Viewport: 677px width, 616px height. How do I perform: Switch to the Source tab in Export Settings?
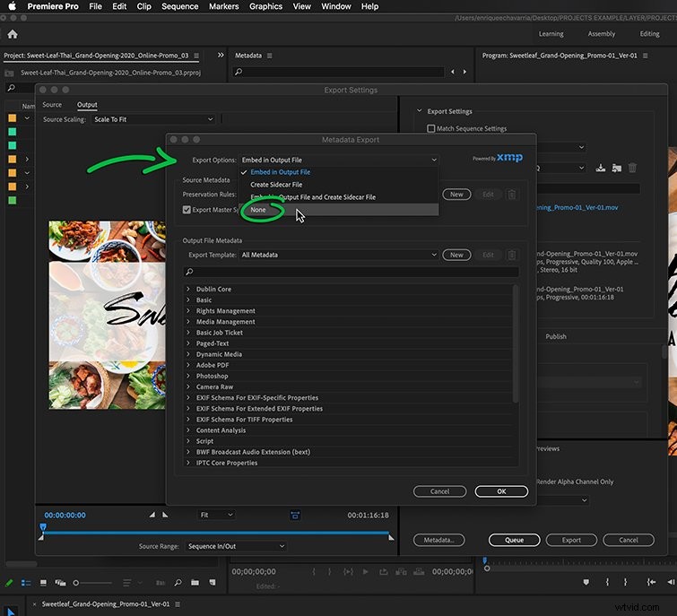[52, 105]
